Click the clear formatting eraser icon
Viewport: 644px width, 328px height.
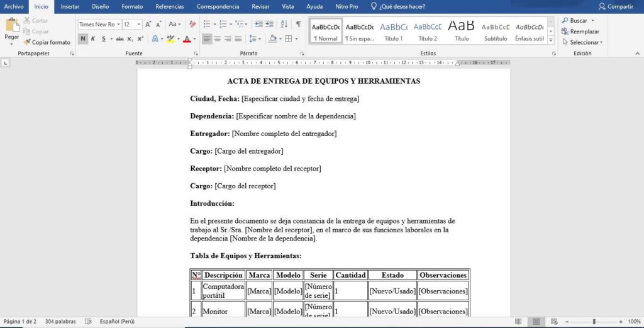click(x=192, y=25)
